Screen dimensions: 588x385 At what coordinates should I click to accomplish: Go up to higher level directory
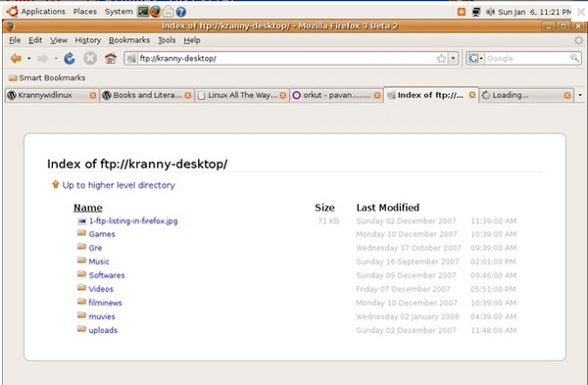119,185
